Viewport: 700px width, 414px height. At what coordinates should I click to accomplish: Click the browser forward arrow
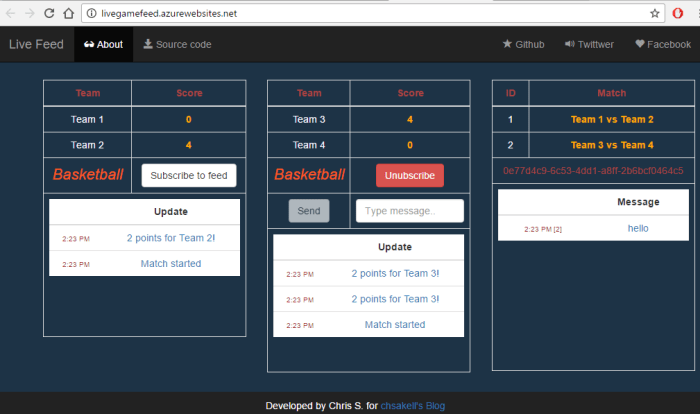[x=29, y=13]
